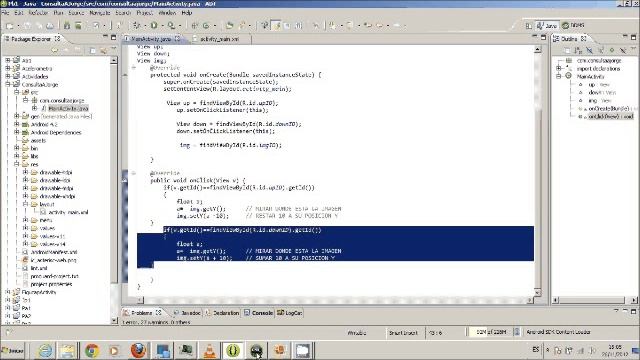Click the Sort icon in Outline toolbar
Viewport: 640px width, 360px height.
578,50
